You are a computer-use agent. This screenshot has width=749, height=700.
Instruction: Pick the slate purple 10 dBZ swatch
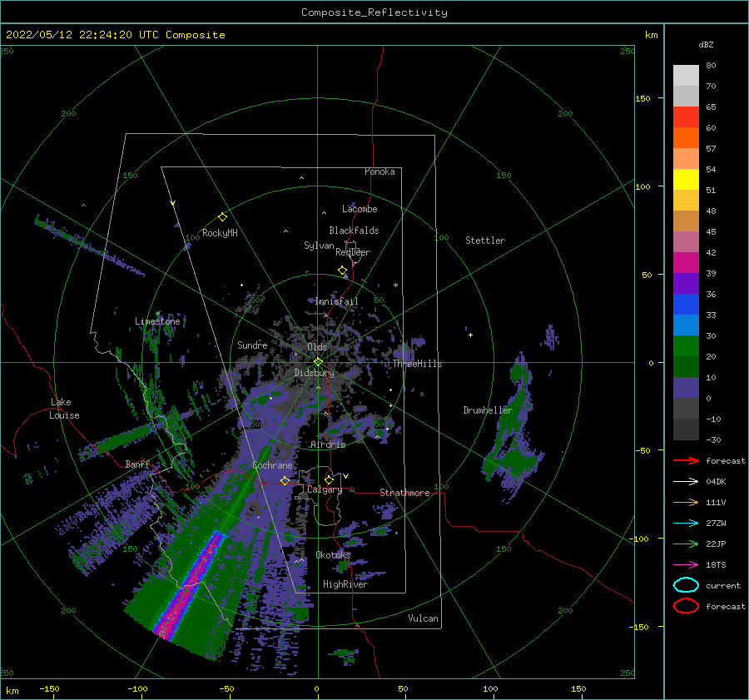[686, 388]
